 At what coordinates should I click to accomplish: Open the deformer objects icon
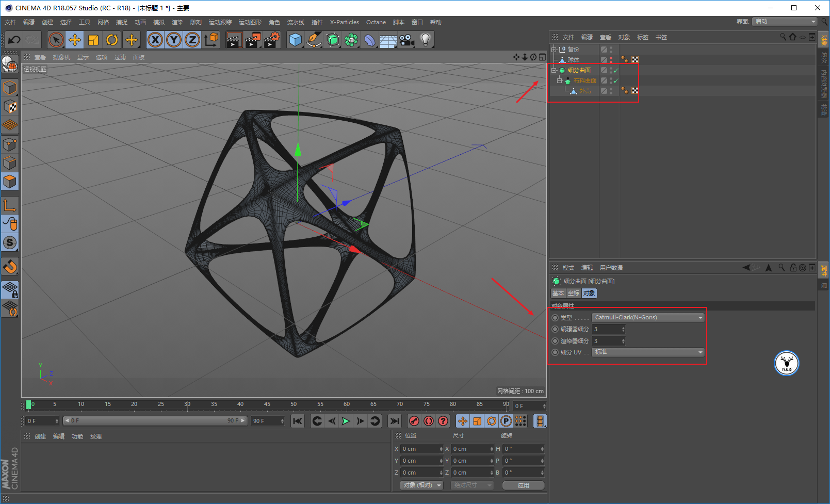[370, 40]
